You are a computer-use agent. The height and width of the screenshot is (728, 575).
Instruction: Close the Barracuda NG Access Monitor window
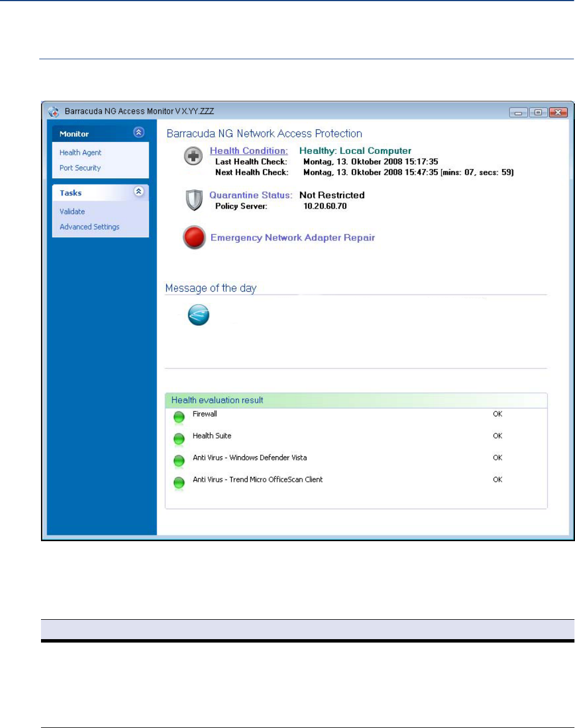click(558, 112)
